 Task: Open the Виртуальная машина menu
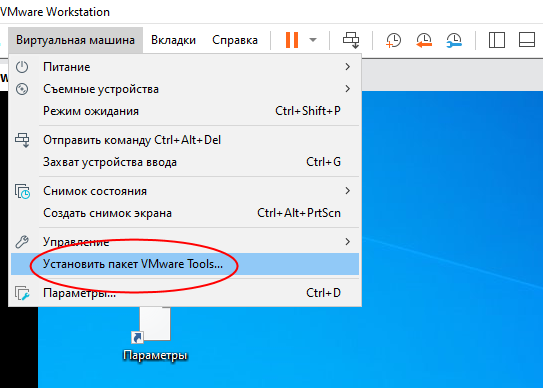[75, 40]
